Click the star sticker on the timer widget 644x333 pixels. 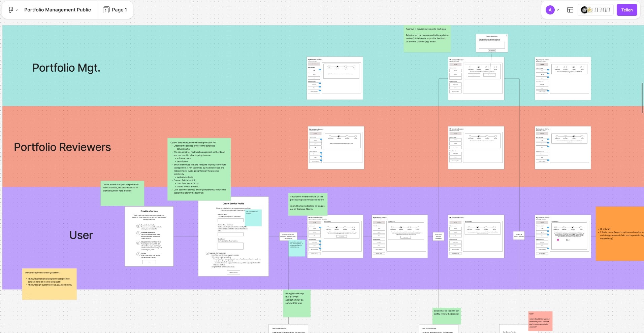click(x=589, y=10)
